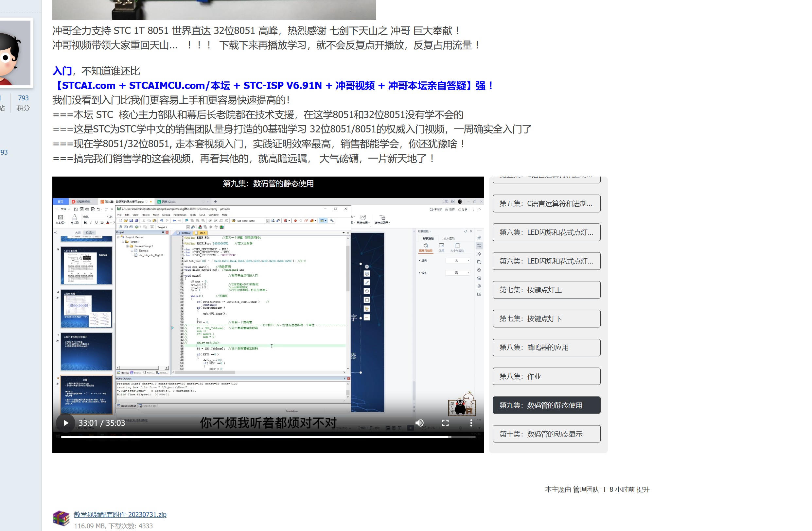Click the WinRAR archive icon beside the attachment
This screenshot has height=531, width=812.
61,518
